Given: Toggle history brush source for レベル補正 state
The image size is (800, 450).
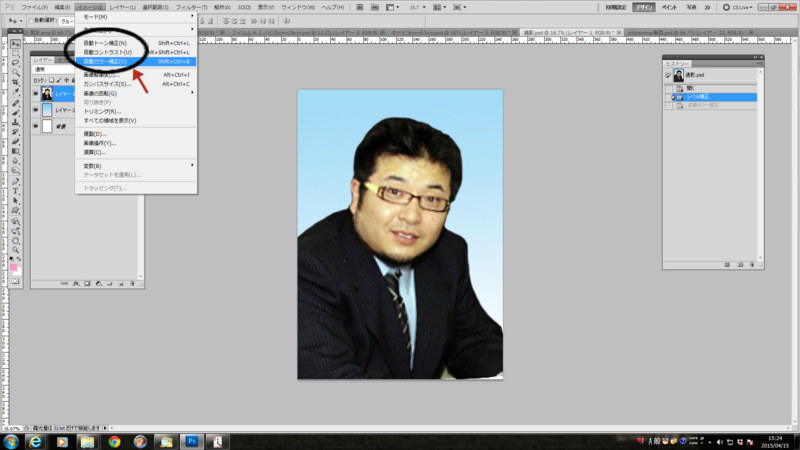Looking at the screenshot, I should coord(668,97).
